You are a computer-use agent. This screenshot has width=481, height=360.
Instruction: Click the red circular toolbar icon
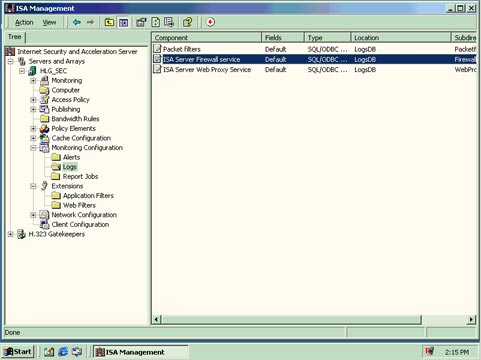coord(210,22)
